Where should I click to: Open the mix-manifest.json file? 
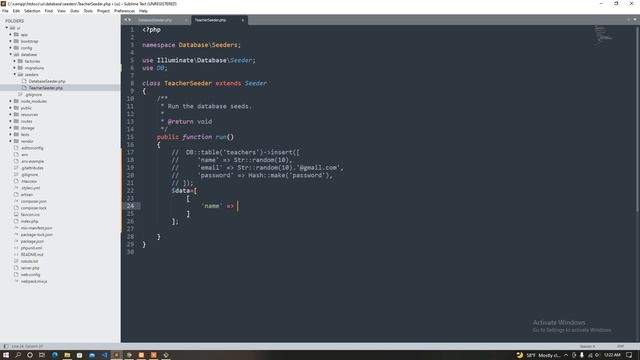[36, 228]
